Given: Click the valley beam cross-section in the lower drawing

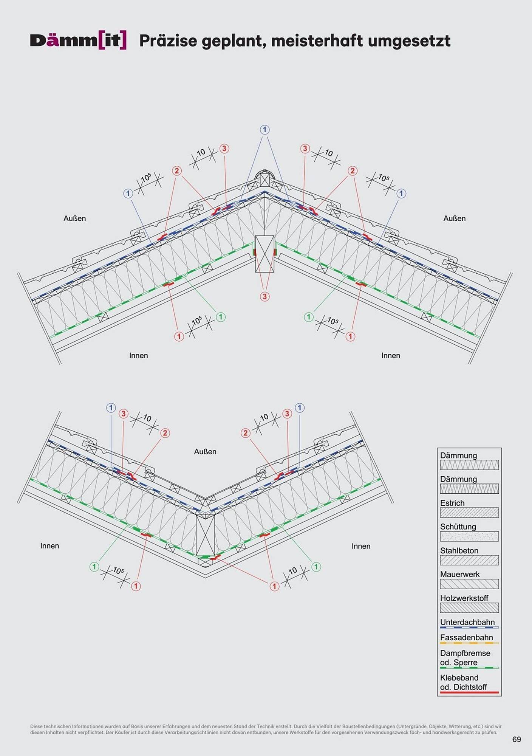Looking at the screenshot, I should 205,536.
